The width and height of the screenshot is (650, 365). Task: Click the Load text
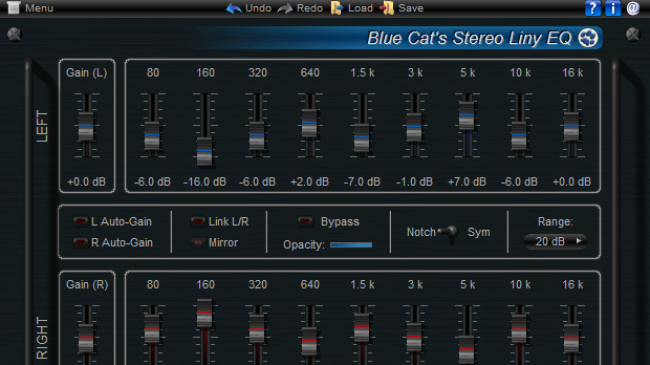click(x=360, y=8)
